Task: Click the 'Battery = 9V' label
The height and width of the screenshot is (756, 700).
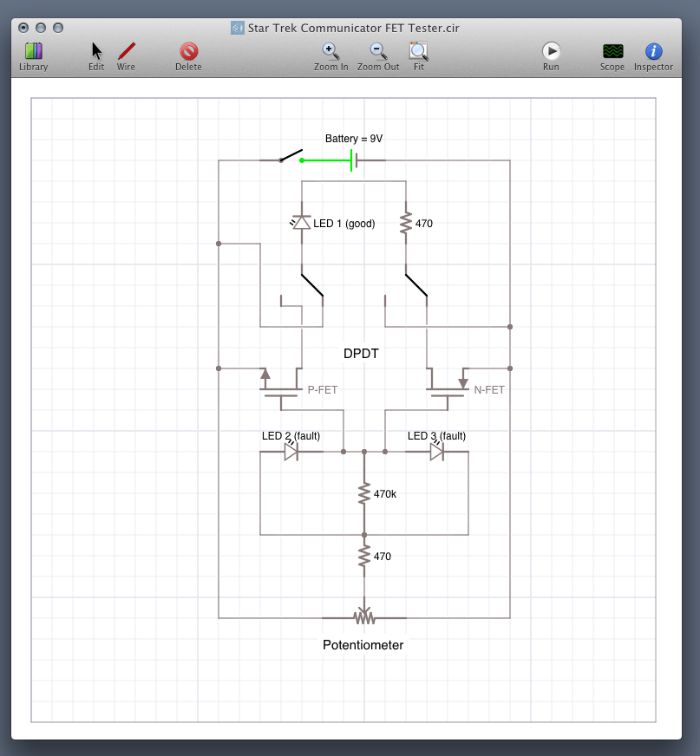Action: pos(354,139)
